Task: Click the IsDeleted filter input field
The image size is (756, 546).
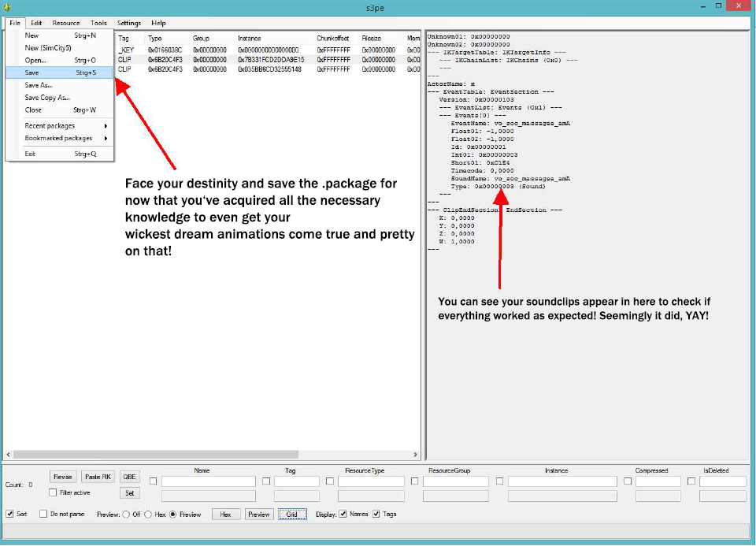Action: (723, 481)
